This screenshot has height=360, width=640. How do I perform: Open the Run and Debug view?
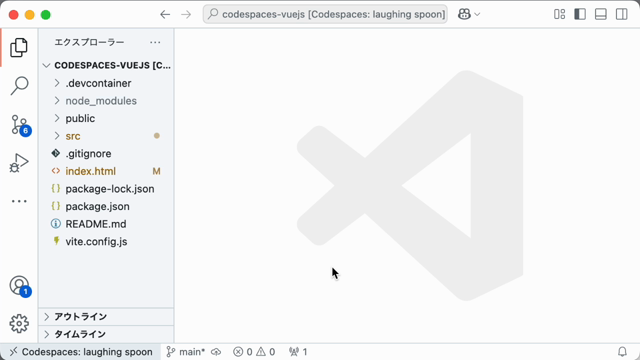click(19, 163)
